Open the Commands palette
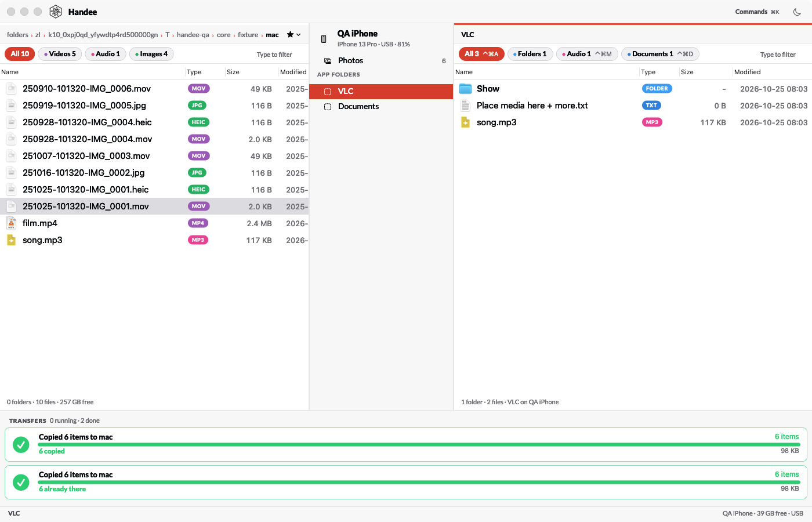812x522 pixels. (x=757, y=12)
